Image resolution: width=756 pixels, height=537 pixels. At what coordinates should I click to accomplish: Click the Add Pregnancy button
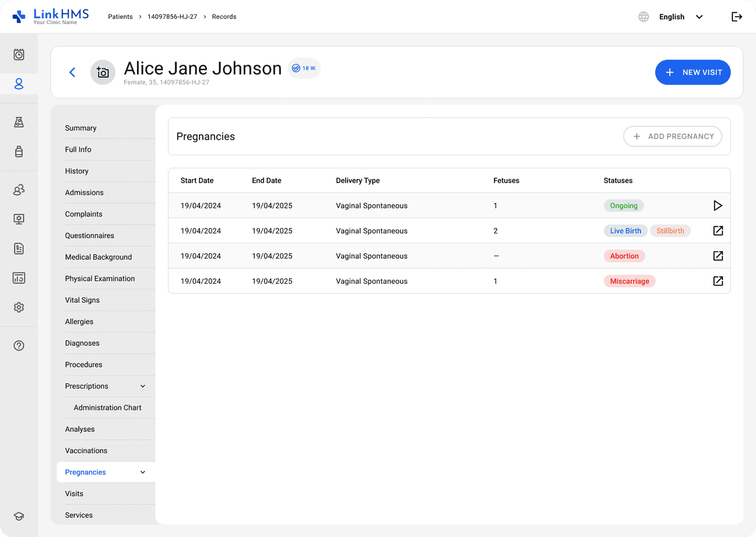click(672, 136)
